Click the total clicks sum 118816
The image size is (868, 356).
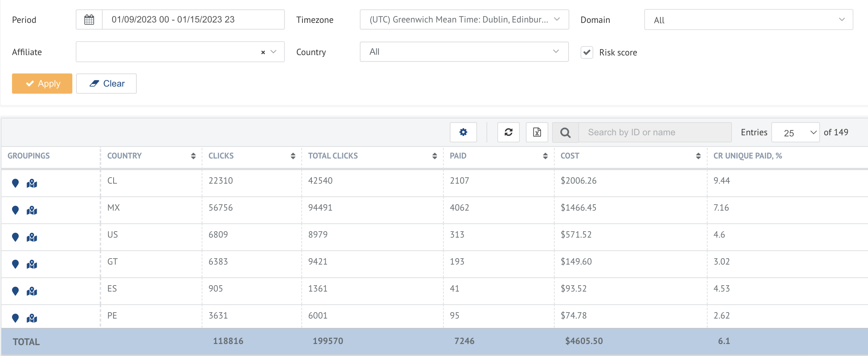(228, 341)
